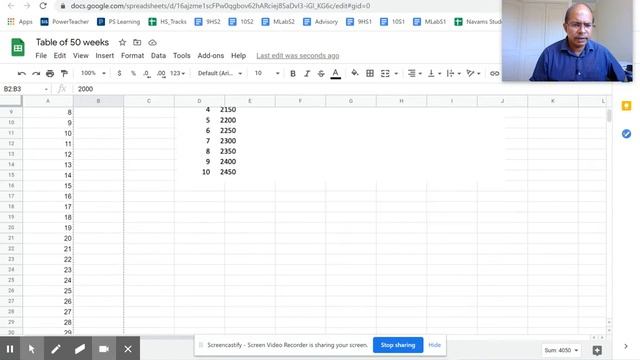This screenshot has width=640, height=360.
Task: Click the Google Sheets home icon
Action: click(x=18, y=47)
